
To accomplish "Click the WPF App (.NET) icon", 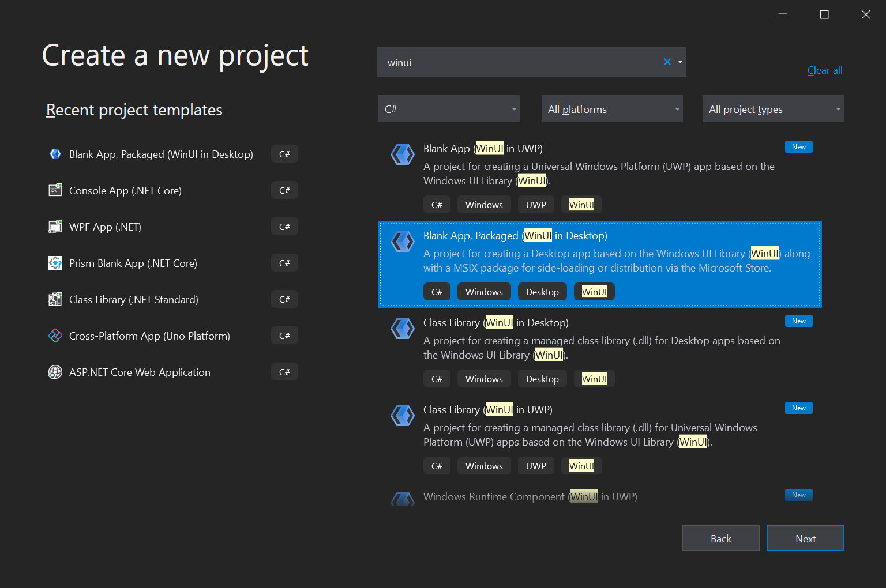I will (x=55, y=227).
